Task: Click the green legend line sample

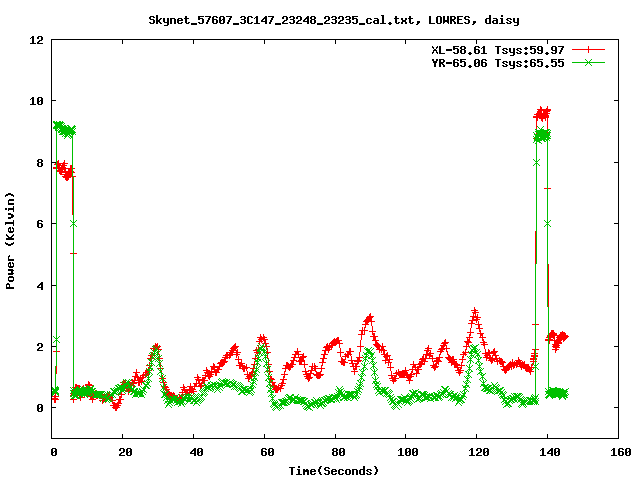Action: 588,63
